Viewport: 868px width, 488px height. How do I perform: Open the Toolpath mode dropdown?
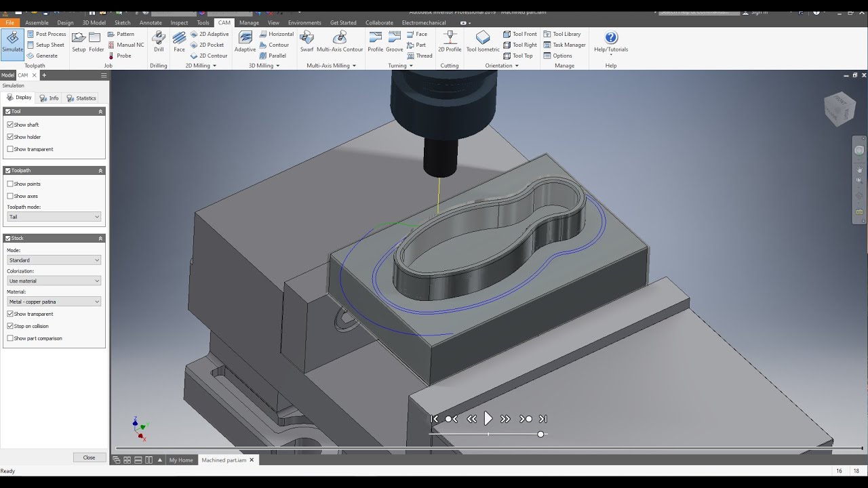[54, 217]
